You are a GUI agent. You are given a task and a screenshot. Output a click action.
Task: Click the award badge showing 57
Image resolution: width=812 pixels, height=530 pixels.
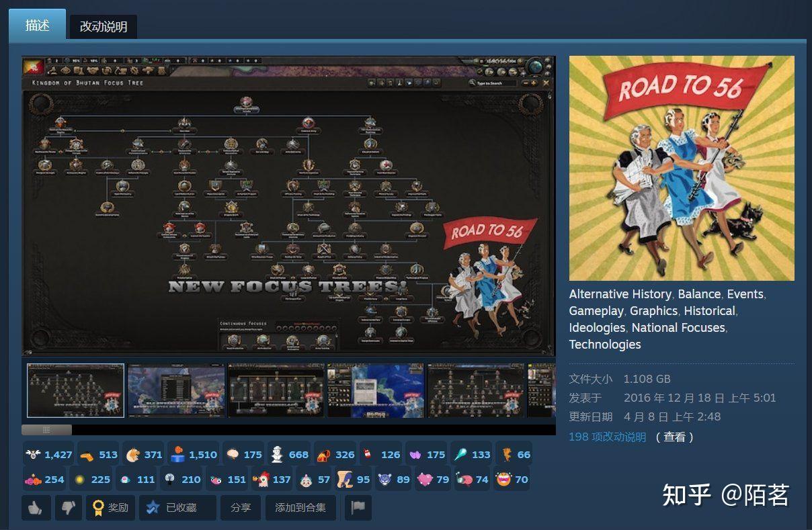click(315, 480)
